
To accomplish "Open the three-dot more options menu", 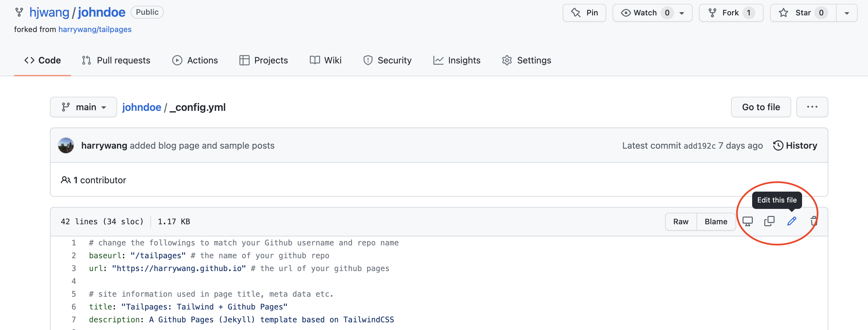I will [x=812, y=107].
